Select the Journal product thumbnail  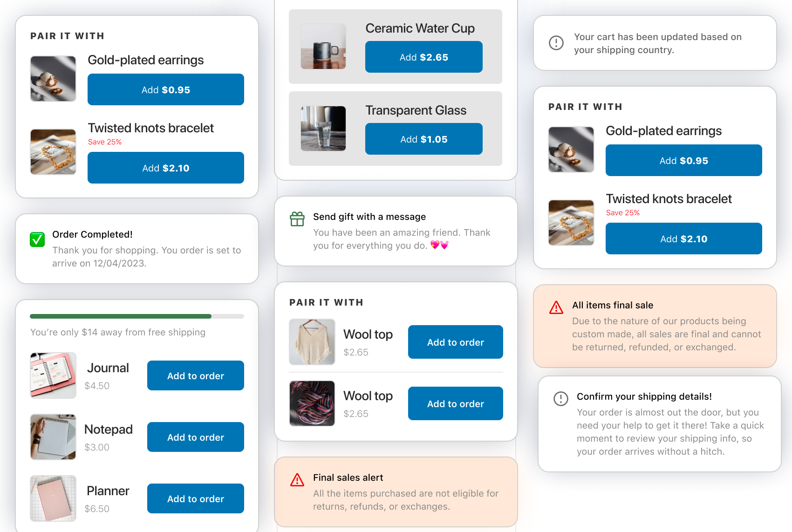click(53, 375)
